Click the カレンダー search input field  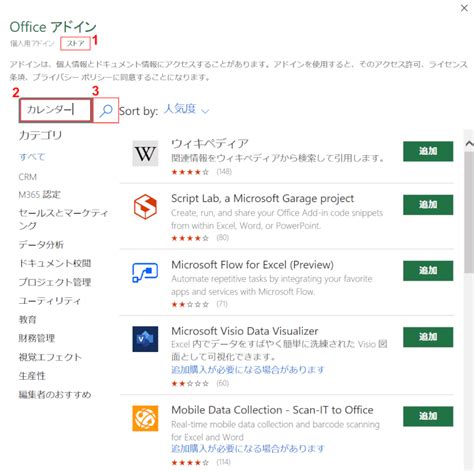(x=55, y=110)
